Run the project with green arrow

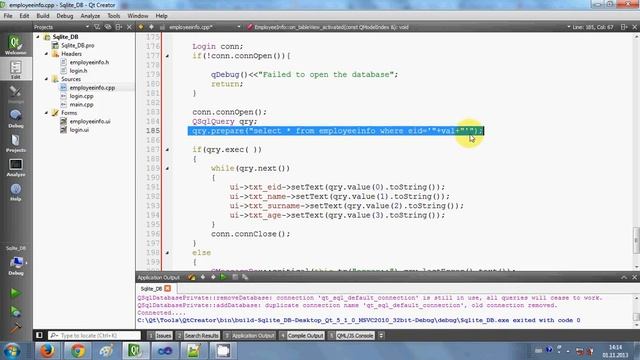[x=15, y=293]
